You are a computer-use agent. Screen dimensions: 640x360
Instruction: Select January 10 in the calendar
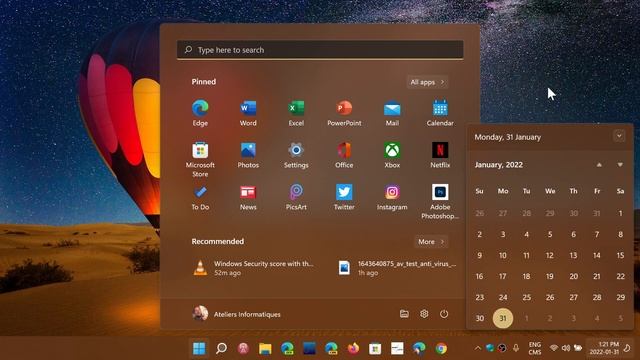click(503, 255)
